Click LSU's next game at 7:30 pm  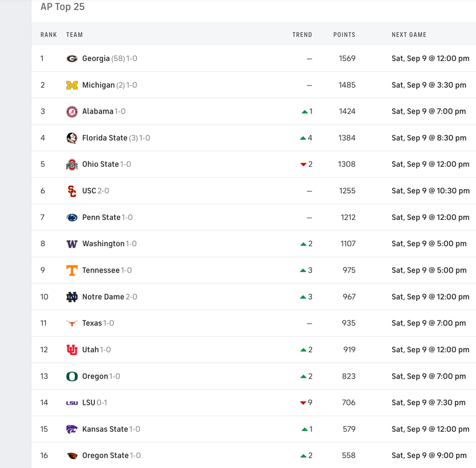coord(429,403)
